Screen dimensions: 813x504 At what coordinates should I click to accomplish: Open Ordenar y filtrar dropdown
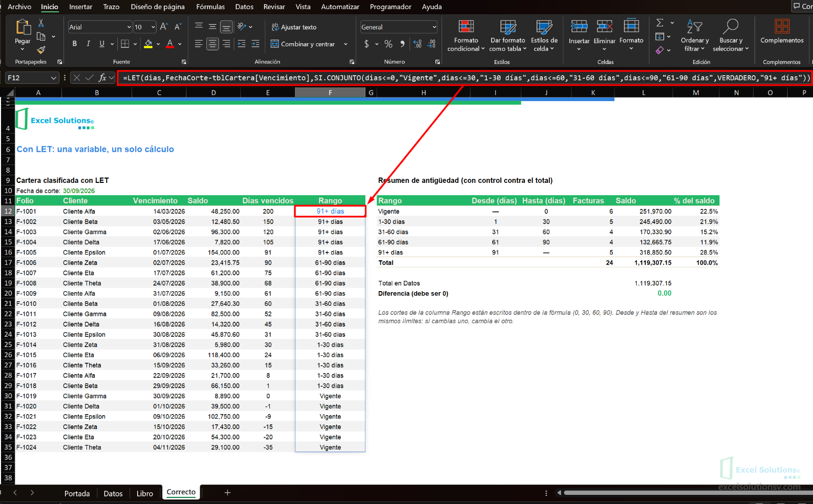tap(695, 36)
